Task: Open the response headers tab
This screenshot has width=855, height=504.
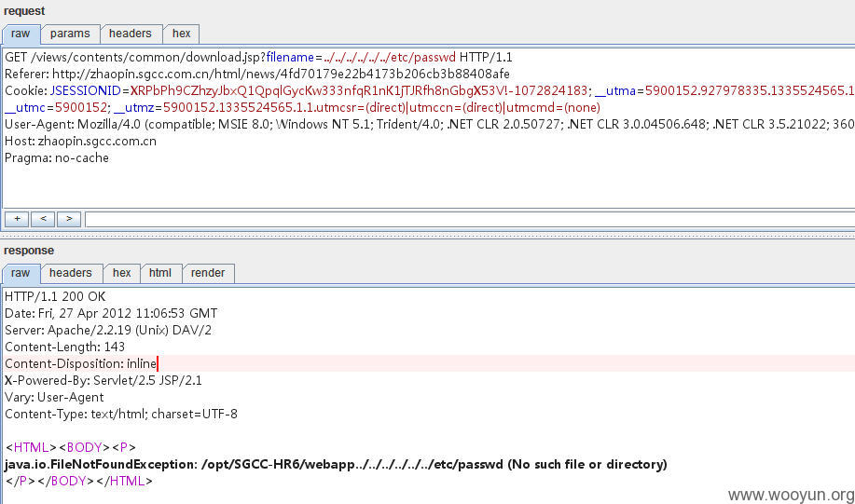Action: coord(70,273)
